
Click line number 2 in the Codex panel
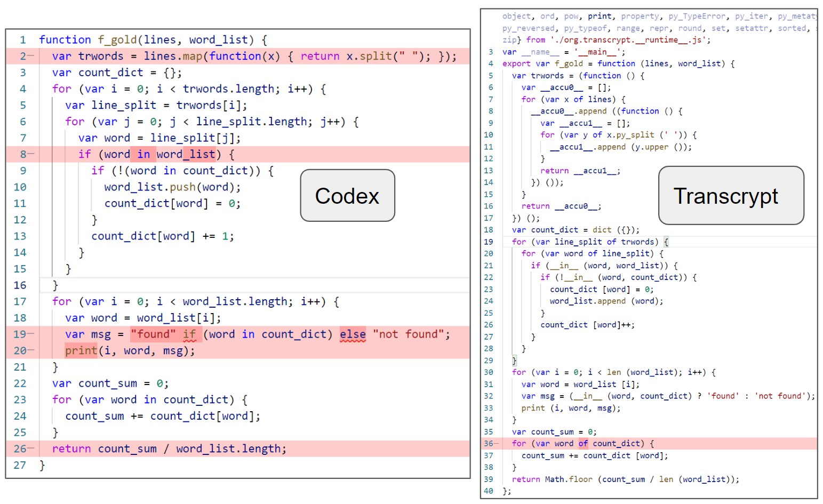tap(23, 56)
